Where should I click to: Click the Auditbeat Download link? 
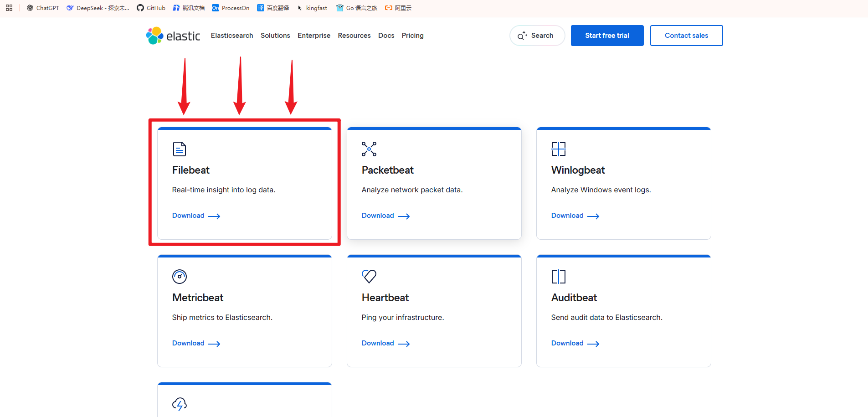click(575, 343)
